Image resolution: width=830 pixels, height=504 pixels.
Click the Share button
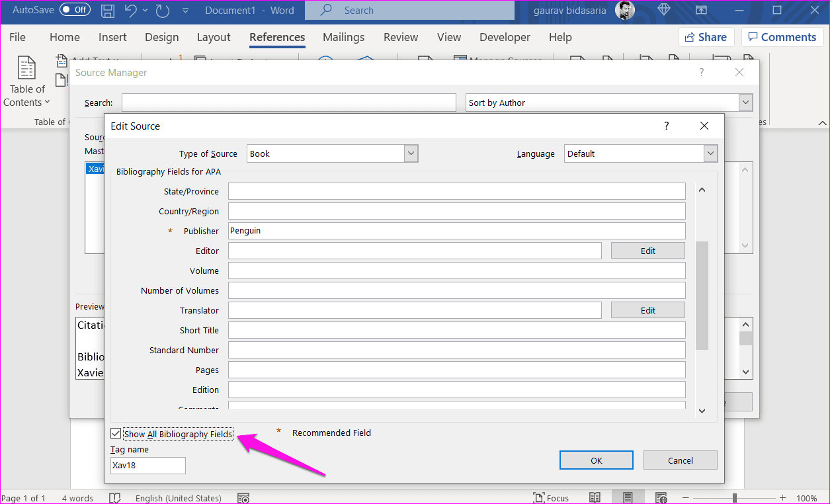pyautogui.click(x=706, y=37)
